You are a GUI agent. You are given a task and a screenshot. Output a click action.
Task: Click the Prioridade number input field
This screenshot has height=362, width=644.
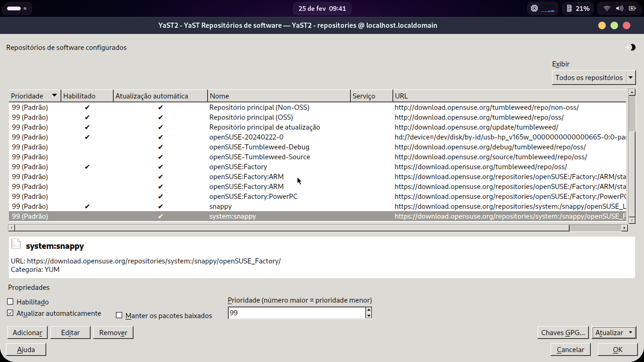pyautogui.click(x=296, y=313)
